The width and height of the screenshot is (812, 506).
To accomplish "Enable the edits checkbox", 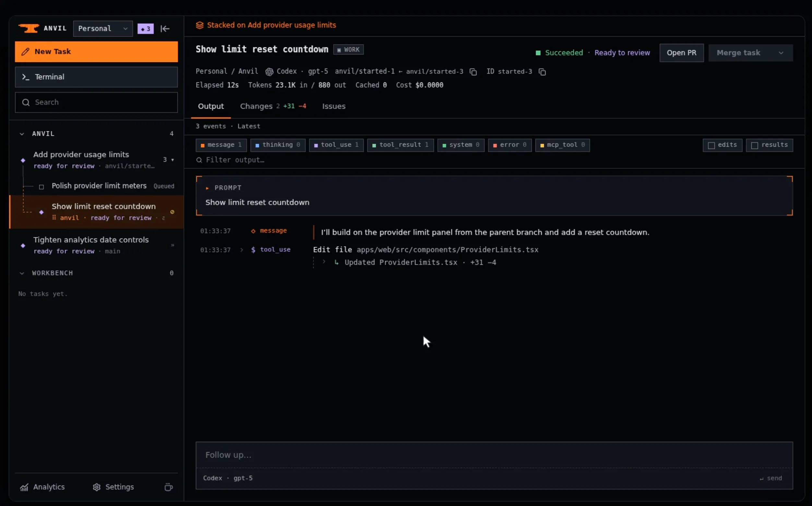I will pyautogui.click(x=711, y=145).
